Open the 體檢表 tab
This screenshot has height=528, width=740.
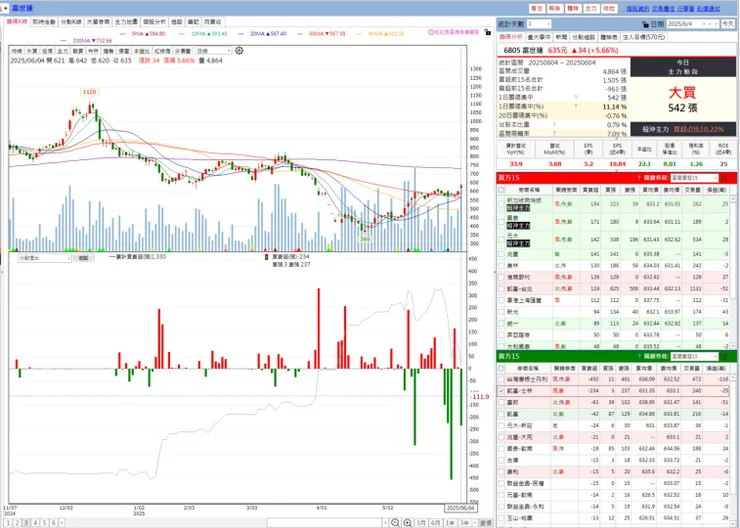coord(609,37)
